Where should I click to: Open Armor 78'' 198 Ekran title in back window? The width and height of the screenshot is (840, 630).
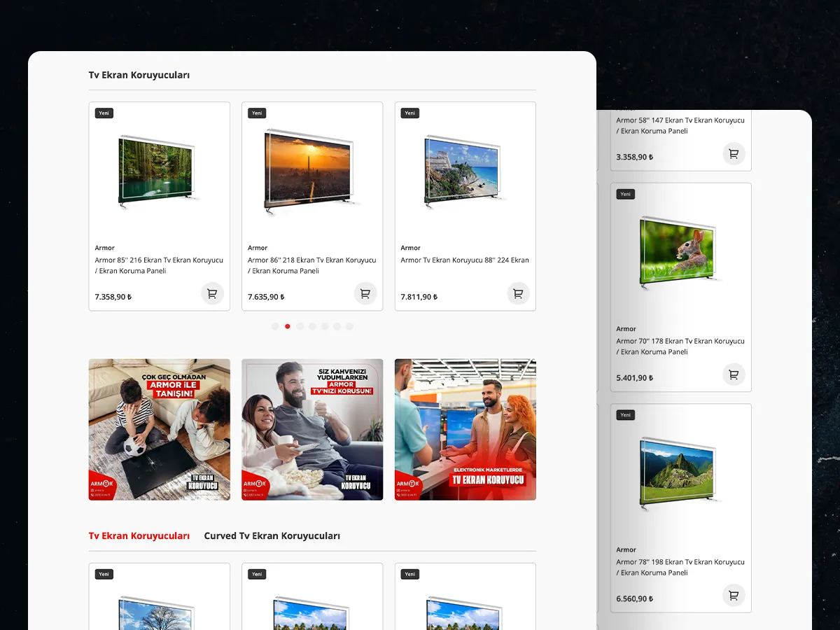coord(680,567)
